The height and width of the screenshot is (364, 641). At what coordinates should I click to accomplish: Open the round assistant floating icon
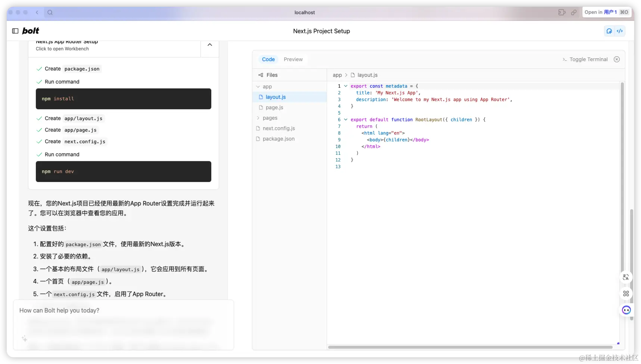click(x=626, y=310)
